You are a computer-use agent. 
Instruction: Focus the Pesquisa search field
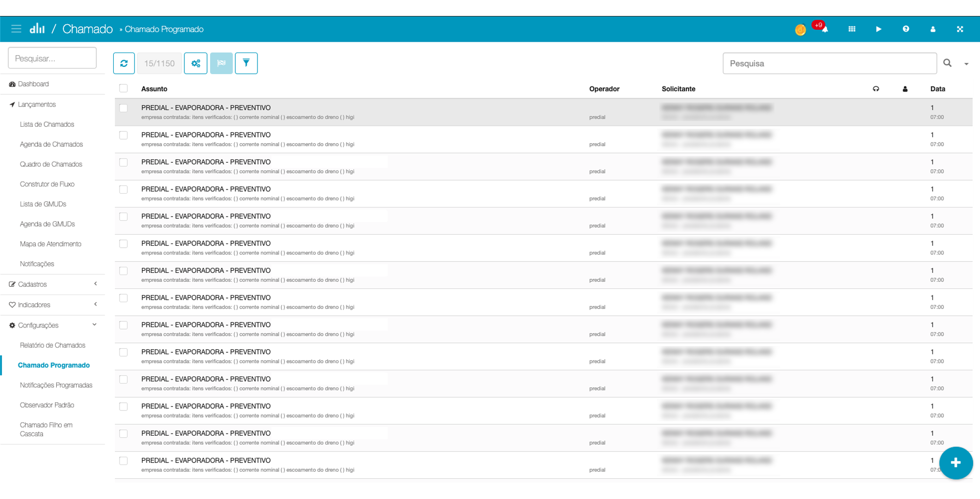[829, 63]
